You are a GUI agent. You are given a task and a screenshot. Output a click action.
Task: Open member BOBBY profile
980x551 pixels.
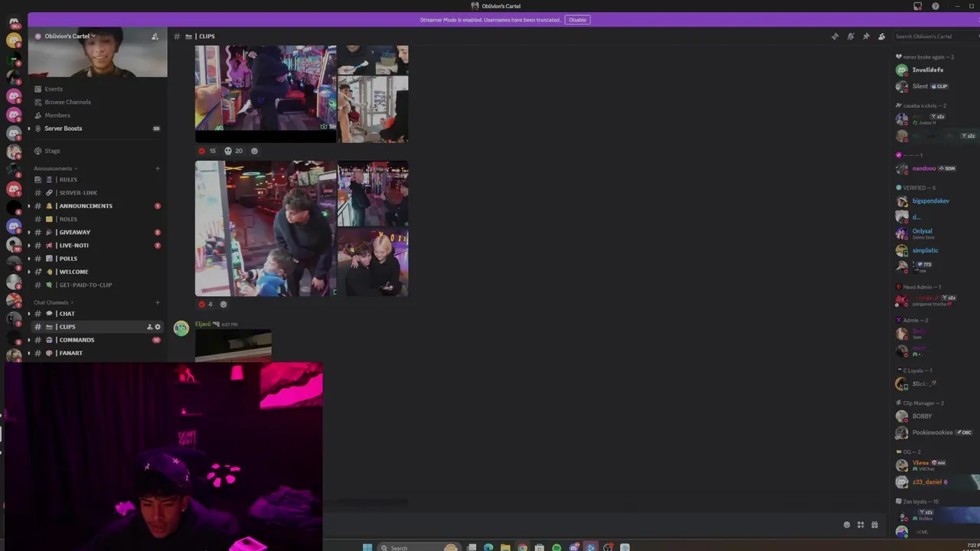922,416
